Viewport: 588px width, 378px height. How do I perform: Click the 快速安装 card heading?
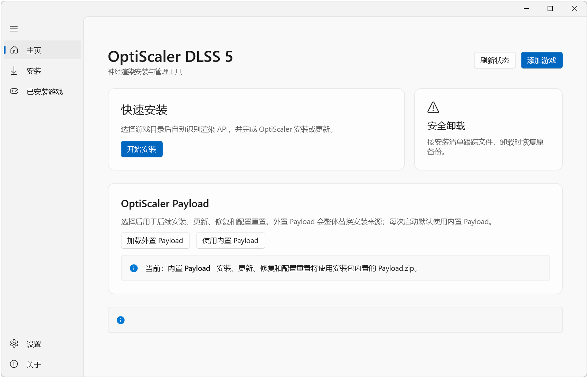(x=144, y=110)
